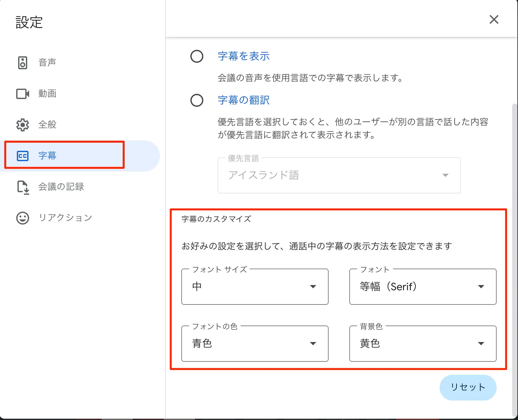
Task: Click the description starting 優先言語を選択しておくと
Action: 353,128
